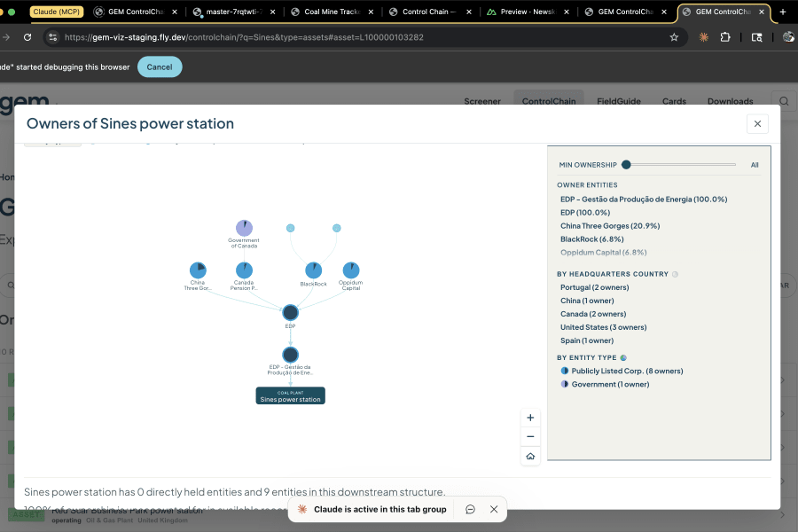Bookmark this page with star icon
The height and width of the screenshot is (532, 798).
674,37
